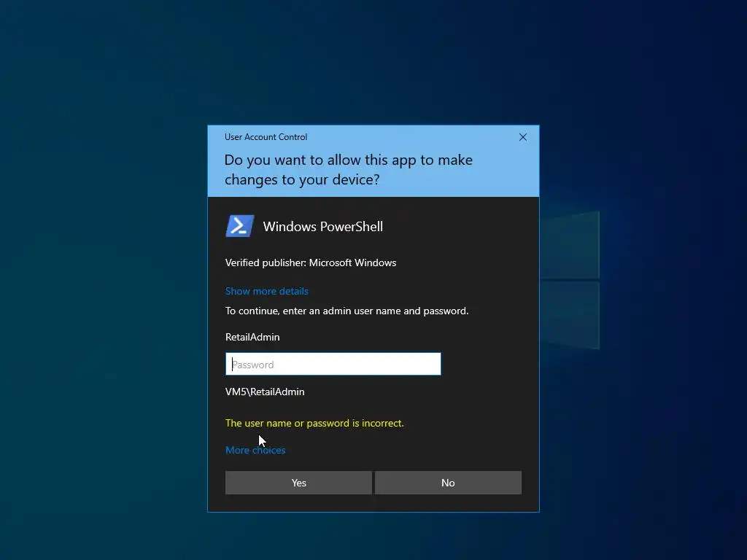Click the User Account Control title
The height and width of the screenshot is (560, 747).
point(266,137)
